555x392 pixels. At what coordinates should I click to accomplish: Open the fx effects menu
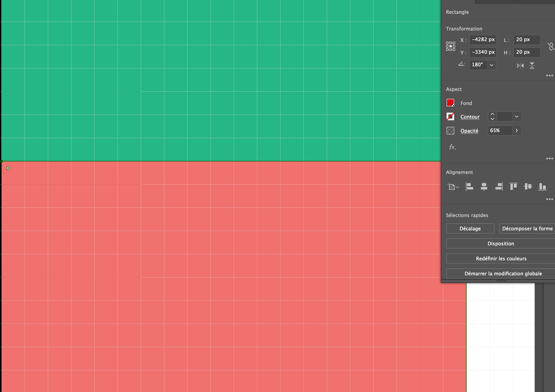click(x=452, y=147)
